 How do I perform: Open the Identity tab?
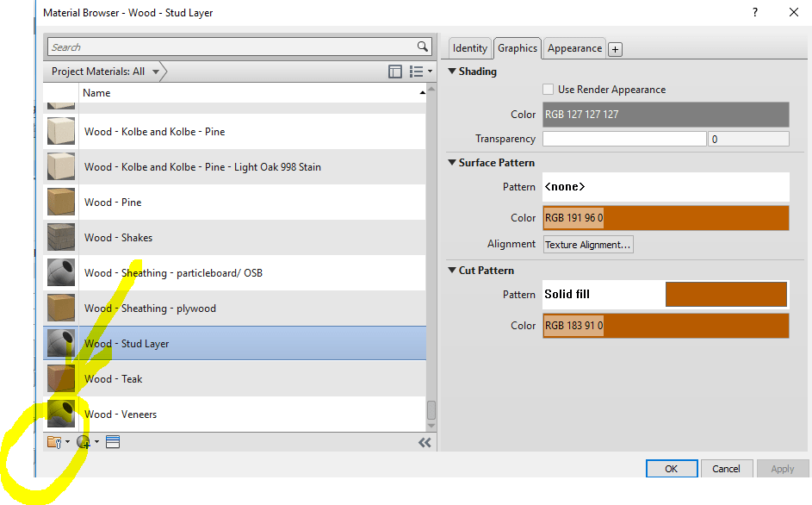(x=469, y=48)
